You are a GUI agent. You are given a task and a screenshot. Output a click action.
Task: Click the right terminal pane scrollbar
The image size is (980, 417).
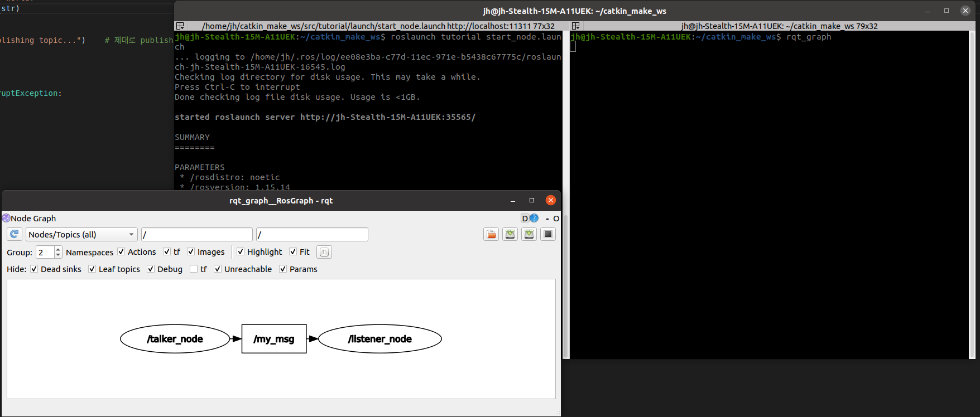[972, 195]
